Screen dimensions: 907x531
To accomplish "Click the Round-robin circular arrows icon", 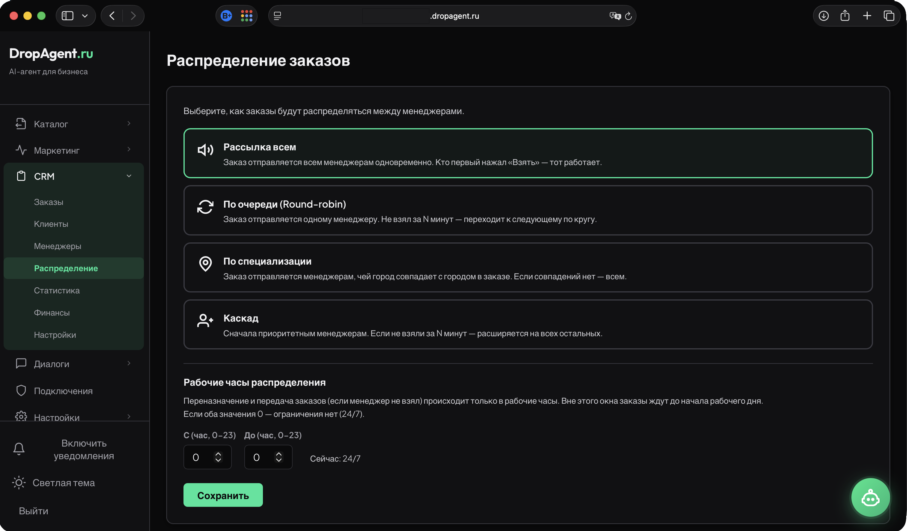I will [205, 207].
